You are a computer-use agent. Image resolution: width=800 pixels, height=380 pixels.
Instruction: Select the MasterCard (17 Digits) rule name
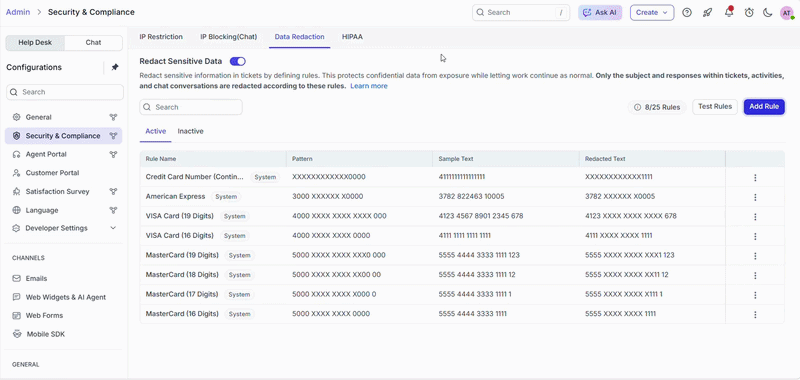[182, 294]
